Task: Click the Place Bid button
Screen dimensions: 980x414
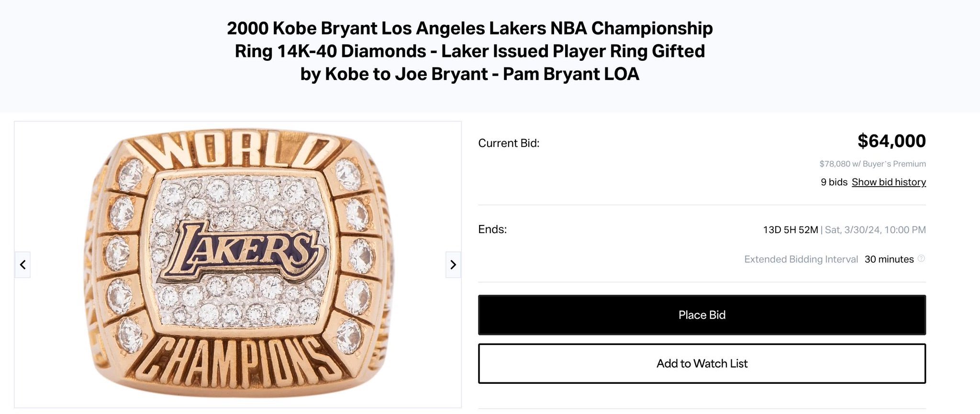Action: tap(702, 315)
